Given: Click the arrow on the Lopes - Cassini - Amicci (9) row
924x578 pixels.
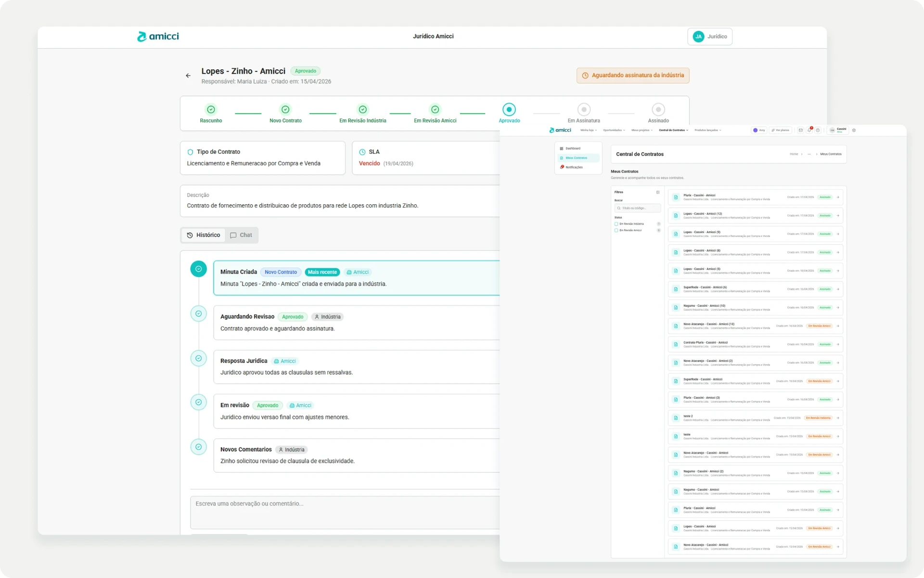Looking at the screenshot, I should [838, 234].
